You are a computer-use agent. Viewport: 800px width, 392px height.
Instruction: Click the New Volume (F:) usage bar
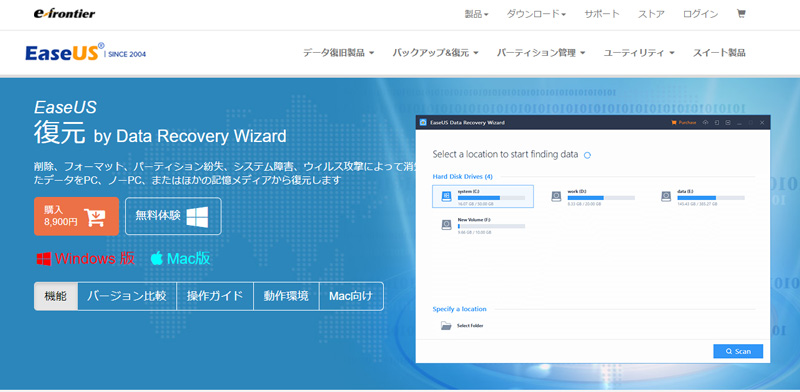491,226
